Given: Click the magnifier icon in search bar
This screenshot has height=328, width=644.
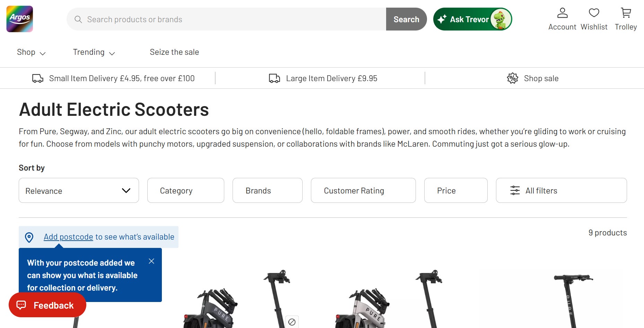Looking at the screenshot, I should point(78,19).
